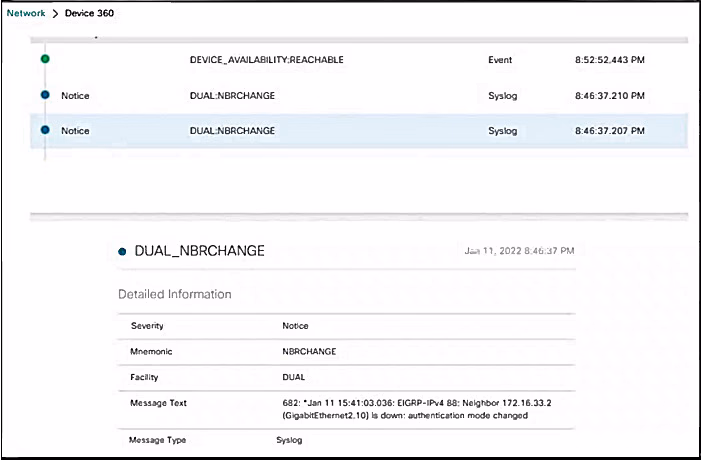
Task: Click the Message Text field label
Action: (x=158, y=403)
